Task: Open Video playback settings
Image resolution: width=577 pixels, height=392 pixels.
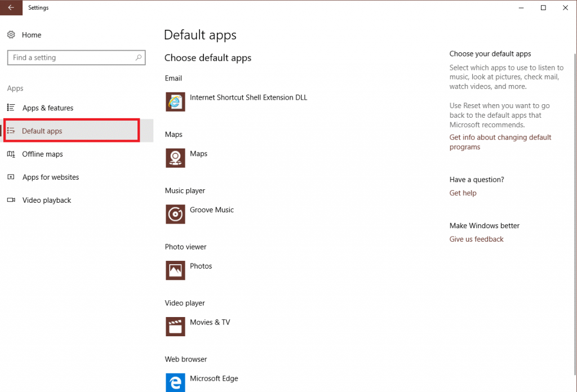Action: 47,201
